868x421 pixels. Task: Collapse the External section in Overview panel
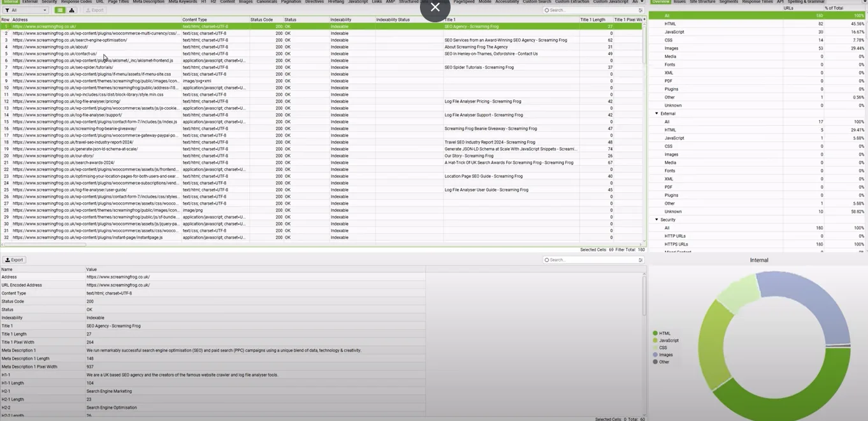657,113
